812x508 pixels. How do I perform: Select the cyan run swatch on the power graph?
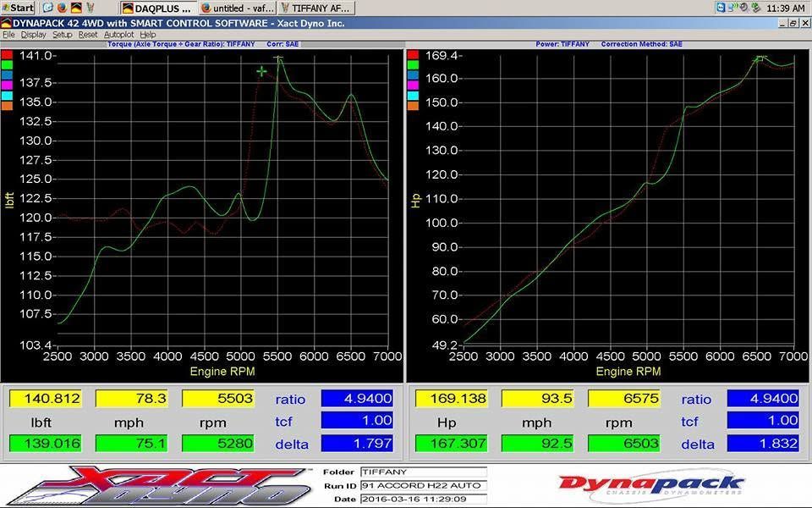point(413,96)
